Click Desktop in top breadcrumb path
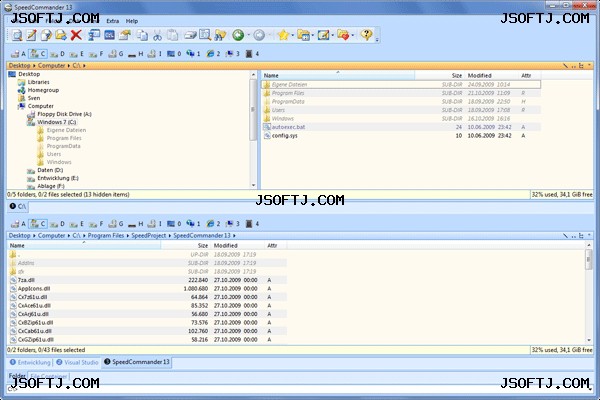600x400 pixels. (20, 65)
